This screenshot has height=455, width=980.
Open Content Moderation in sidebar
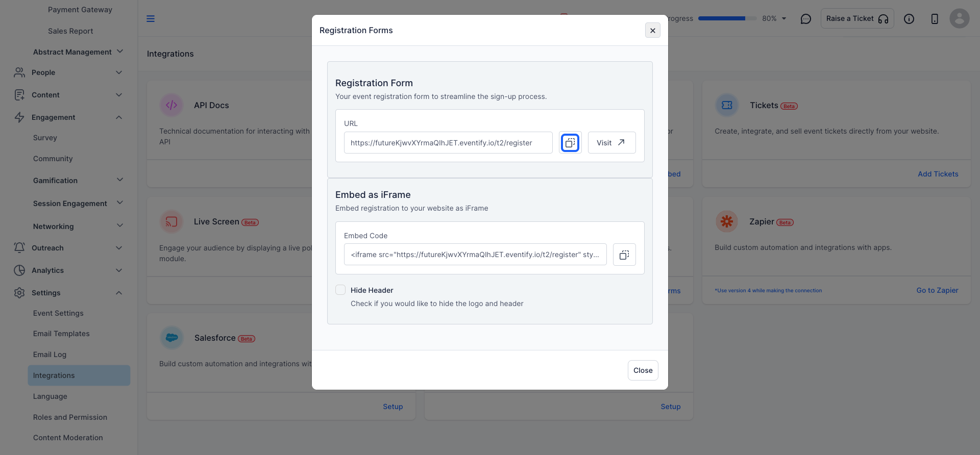tap(68, 438)
